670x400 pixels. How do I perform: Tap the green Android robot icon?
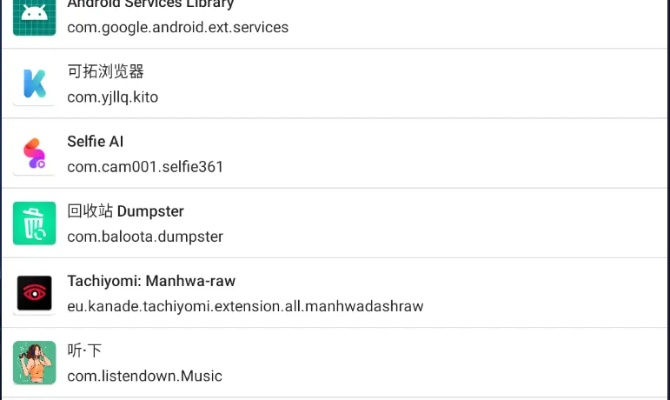(x=34, y=16)
